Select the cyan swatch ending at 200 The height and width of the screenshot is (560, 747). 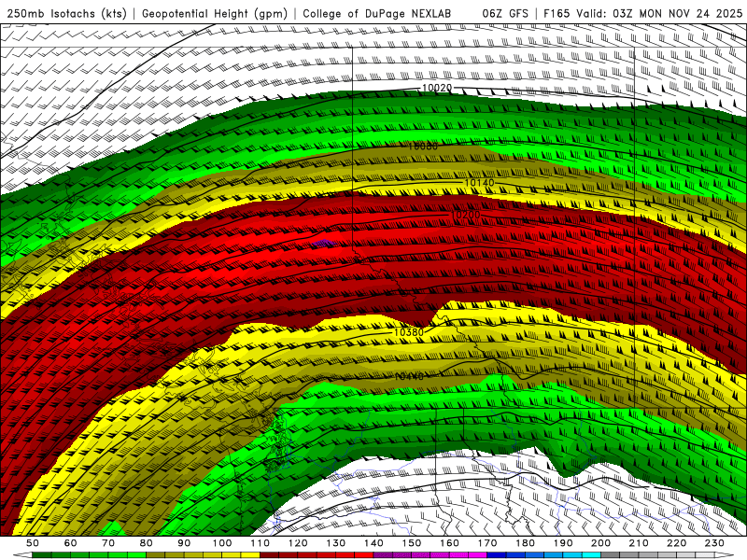click(x=592, y=555)
